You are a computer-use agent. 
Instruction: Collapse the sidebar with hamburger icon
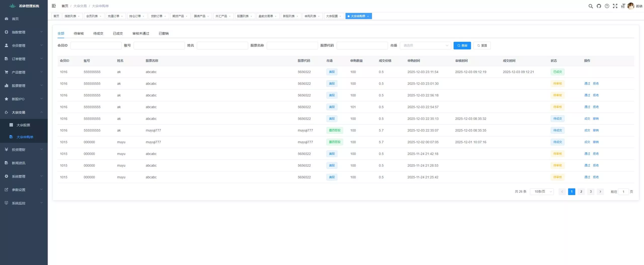[x=54, y=6]
